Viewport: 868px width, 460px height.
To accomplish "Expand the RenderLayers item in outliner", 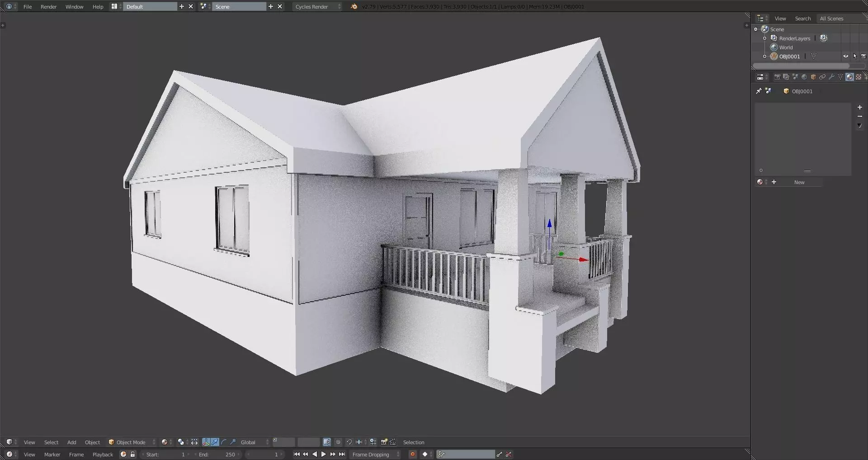I will click(764, 38).
